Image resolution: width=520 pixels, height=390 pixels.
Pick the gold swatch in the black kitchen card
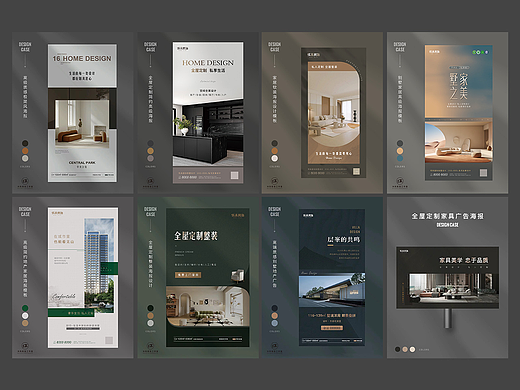coord(150,151)
